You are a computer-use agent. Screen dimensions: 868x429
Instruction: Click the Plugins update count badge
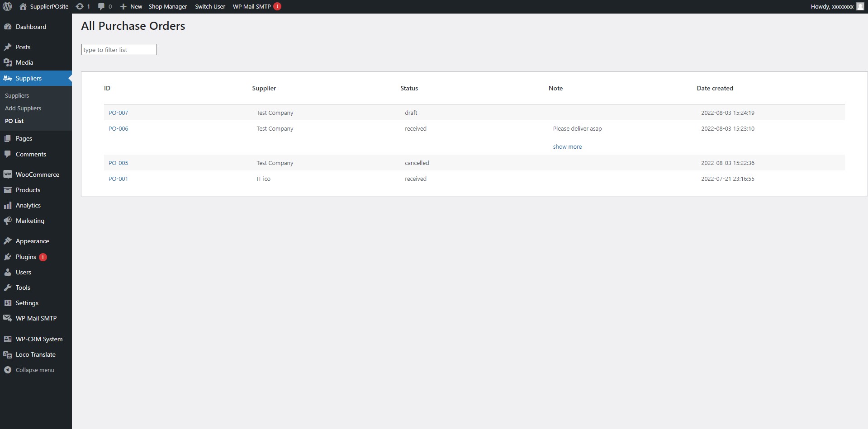pyautogui.click(x=43, y=257)
